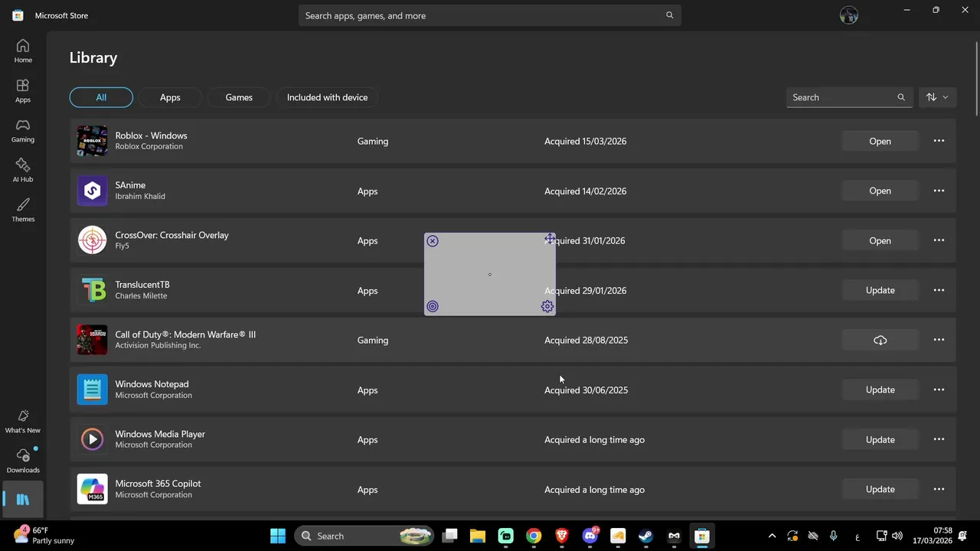Update Windows Notepad
Viewport: 980px width, 551px height.
(880, 390)
